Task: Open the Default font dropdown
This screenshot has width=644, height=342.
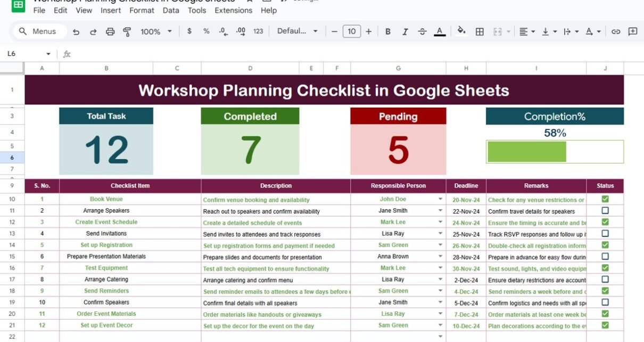Action: tap(298, 31)
